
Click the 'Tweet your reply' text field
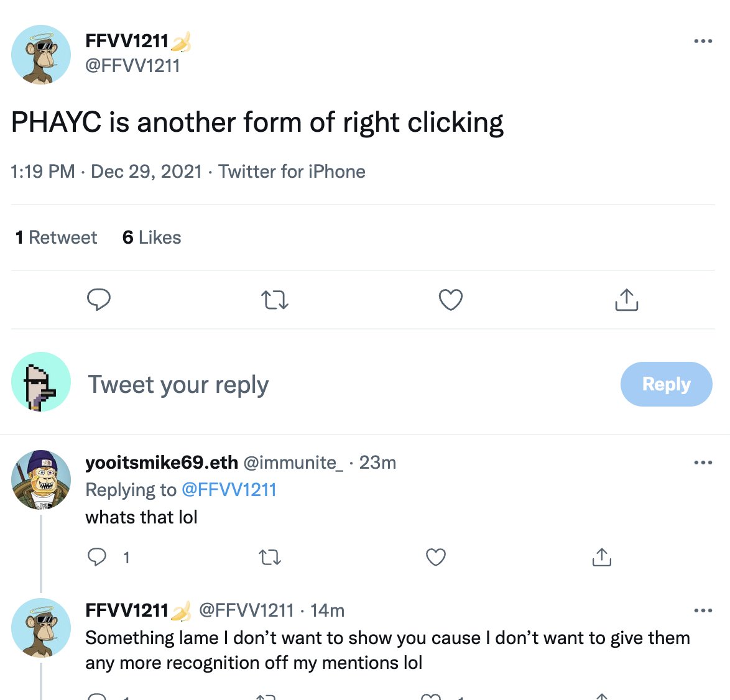[x=178, y=384]
